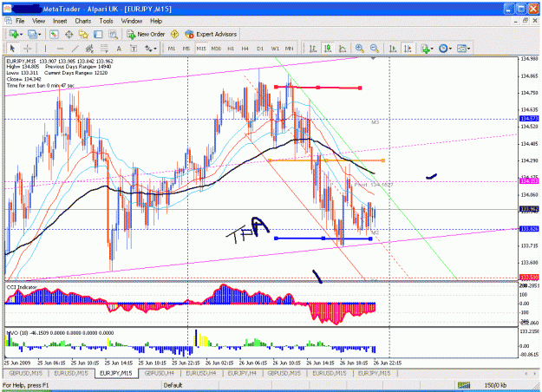Select the red horizontal line object

(317, 88)
